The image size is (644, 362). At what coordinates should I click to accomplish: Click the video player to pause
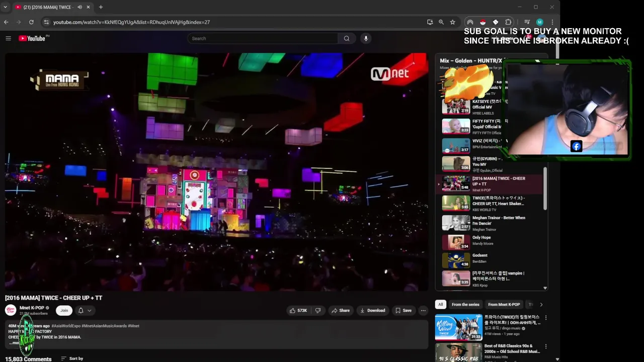point(216,171)
